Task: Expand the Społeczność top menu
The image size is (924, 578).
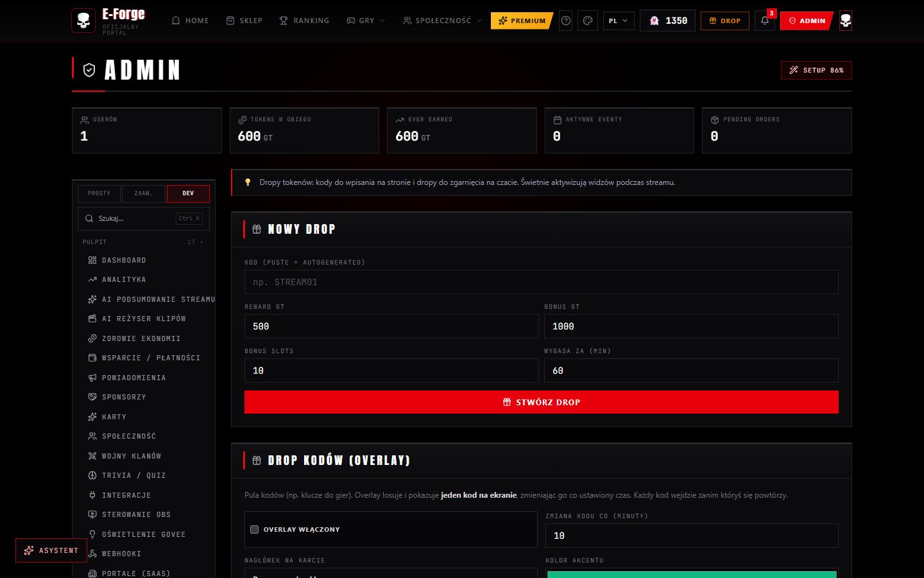Action: [x=442, y=21]
